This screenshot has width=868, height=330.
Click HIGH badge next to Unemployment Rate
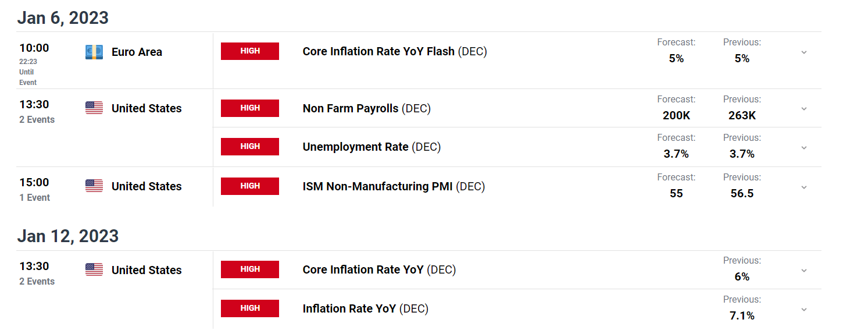250,147
